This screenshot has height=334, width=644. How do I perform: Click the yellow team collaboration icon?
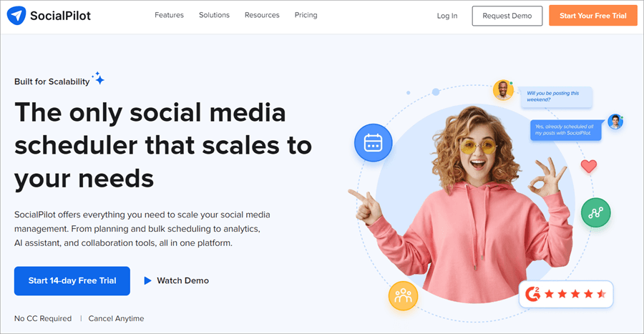pyautogui.click(x=403, y=295)
